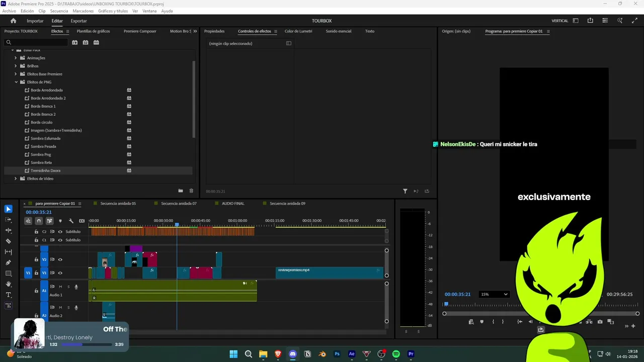The height and width of the screenshot is (362, 644).
Task: Open Secuencia anidada 05 timeline tab
Action: pos(118,204)
